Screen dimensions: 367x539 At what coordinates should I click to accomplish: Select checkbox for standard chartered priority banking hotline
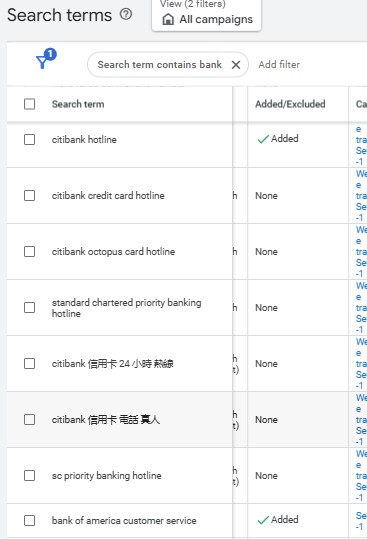pos(30,308)
